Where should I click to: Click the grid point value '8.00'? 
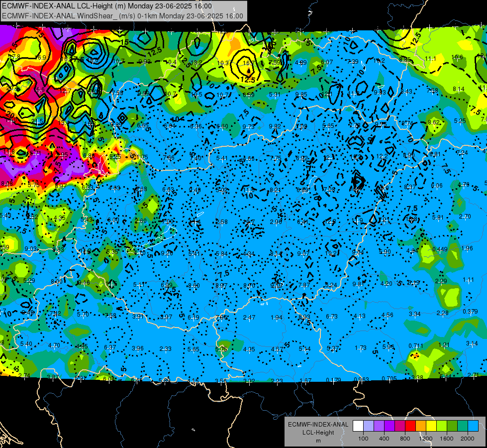[x=57, y=282]
